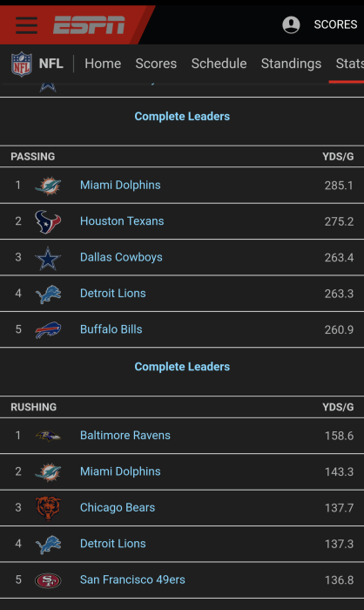This screenshot has width=364, height=610.
Task: Open the Miami Dolphins link in Passing
Action: pyautogui.click(x=120, y=185)
